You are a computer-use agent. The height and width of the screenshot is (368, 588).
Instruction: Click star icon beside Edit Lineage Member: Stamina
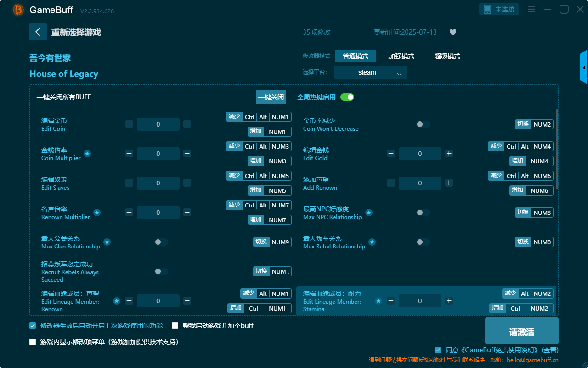(379, 301)
